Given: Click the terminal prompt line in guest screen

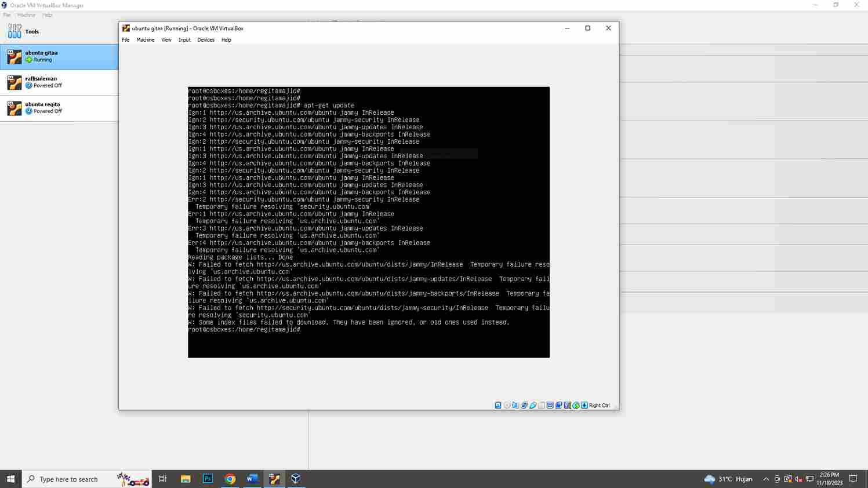Looking at the screenshot, I should pos(244,330).
